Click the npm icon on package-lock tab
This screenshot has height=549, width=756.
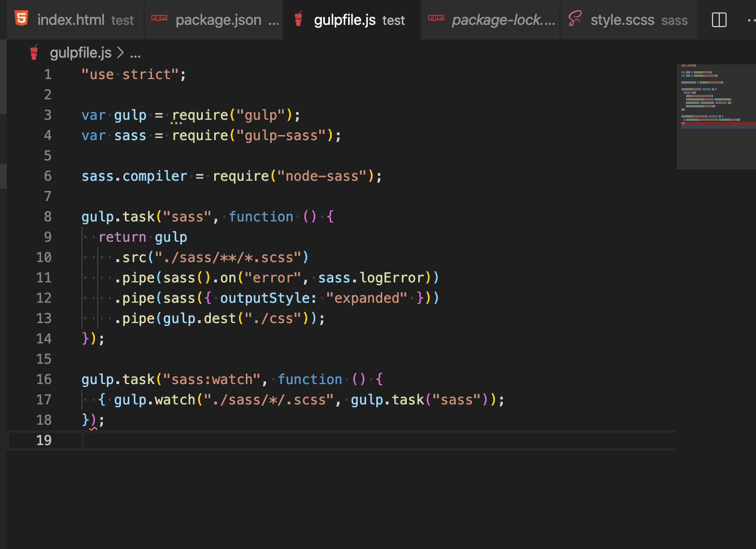pyautogui.click(x=436, y=19)
